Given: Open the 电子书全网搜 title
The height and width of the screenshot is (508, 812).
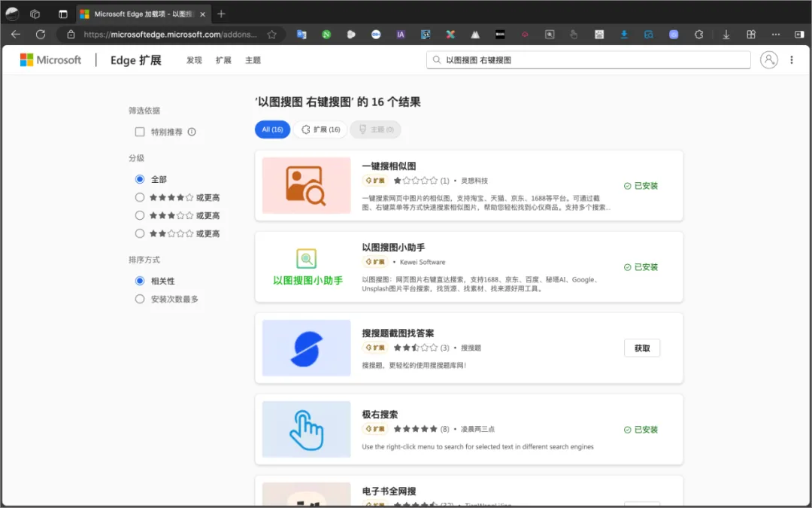Looking at the screenshot, I should pos(389,491).
